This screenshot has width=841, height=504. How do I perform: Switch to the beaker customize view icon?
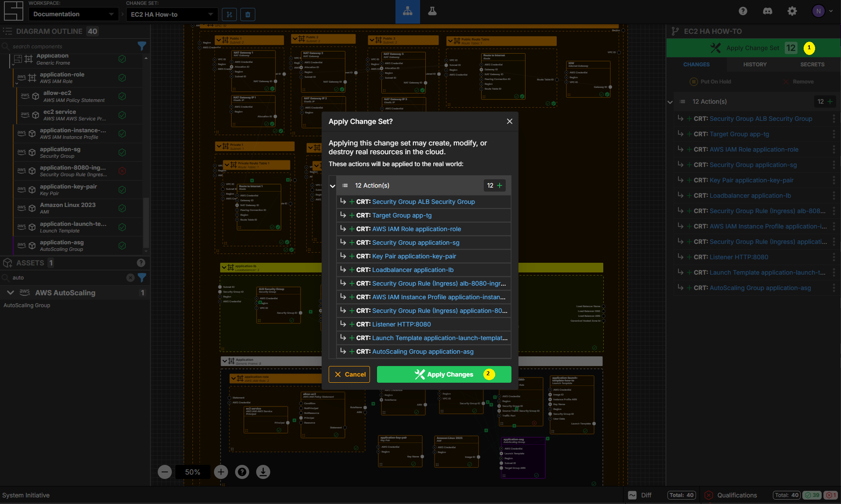(x=432, y=11)
